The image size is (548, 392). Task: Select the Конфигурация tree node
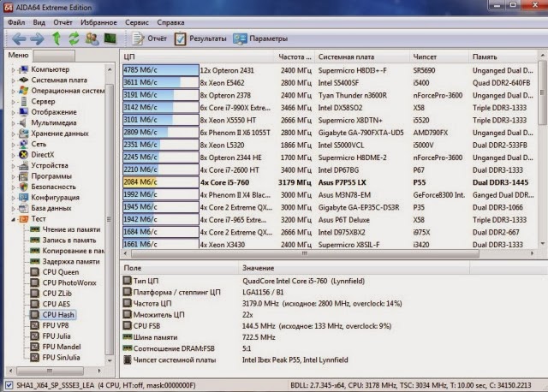coord(55,198)
